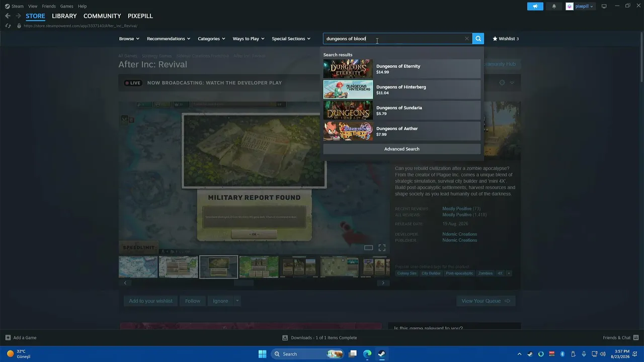This screenshot has height=362, width=644.
Task: Select Dungeons of Aether search result
Action: pos(402,131)
